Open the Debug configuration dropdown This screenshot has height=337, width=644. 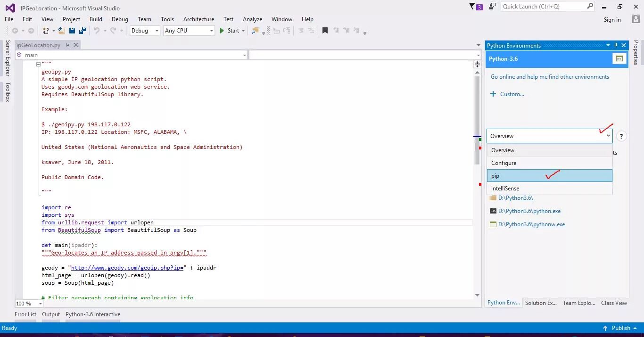pos(156,31)
